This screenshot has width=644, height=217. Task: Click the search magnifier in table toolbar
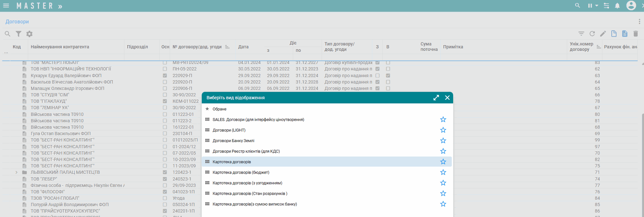pyautogui.click(x=7, y=34)
